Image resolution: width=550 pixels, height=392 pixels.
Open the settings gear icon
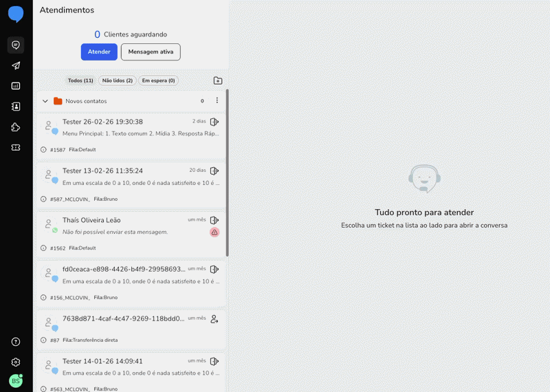coord(16,362)
